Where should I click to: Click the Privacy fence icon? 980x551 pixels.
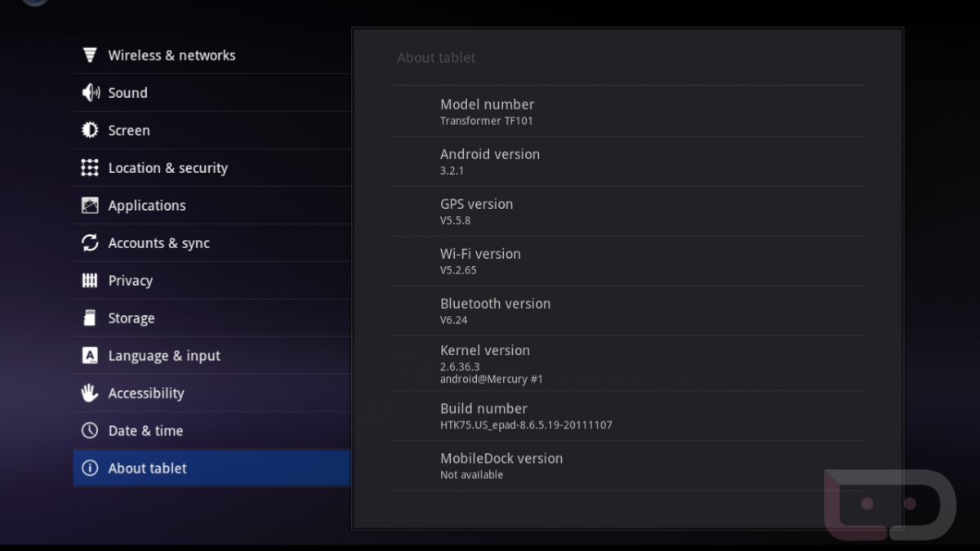tap(90, 281)
